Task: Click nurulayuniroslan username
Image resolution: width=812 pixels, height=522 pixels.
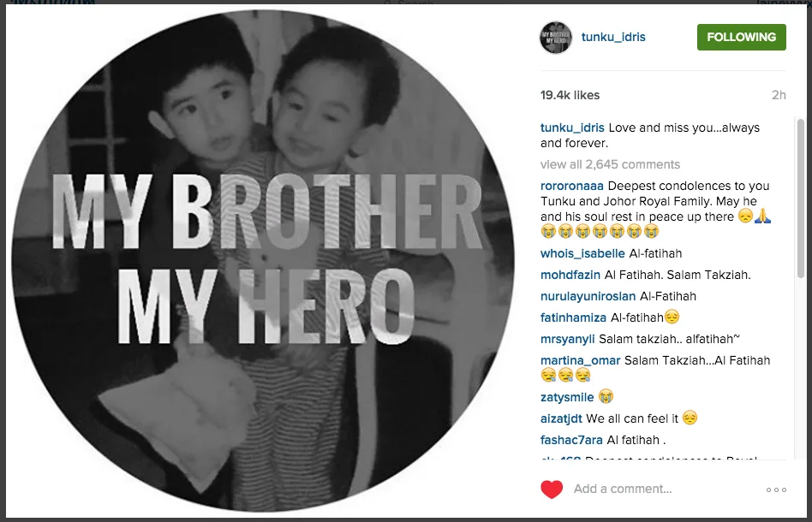Action: point(588,296)
